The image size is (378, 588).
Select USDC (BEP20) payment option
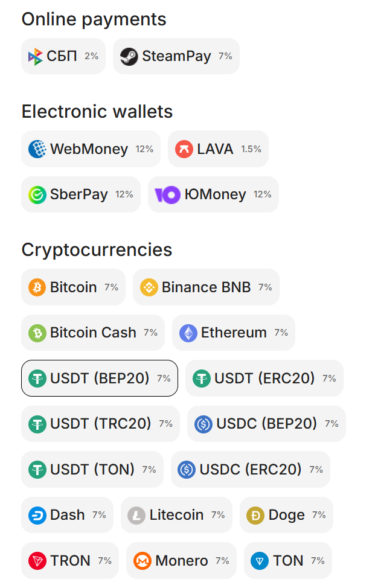pyautogui.click(x=266, y=424)
